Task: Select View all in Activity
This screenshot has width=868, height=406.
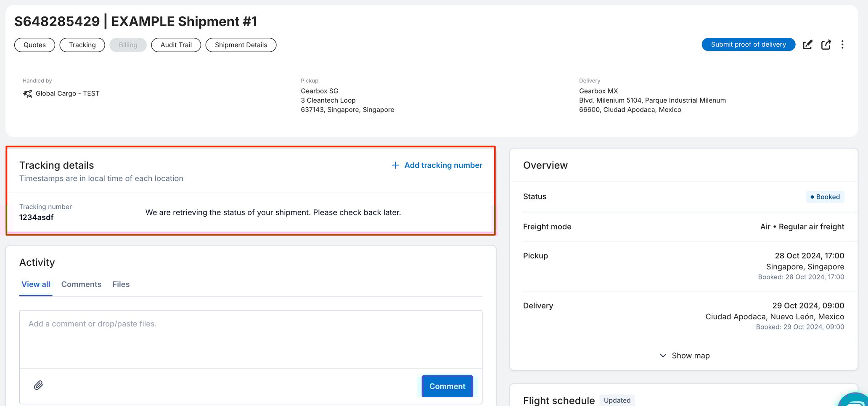Action: point(35,284)
